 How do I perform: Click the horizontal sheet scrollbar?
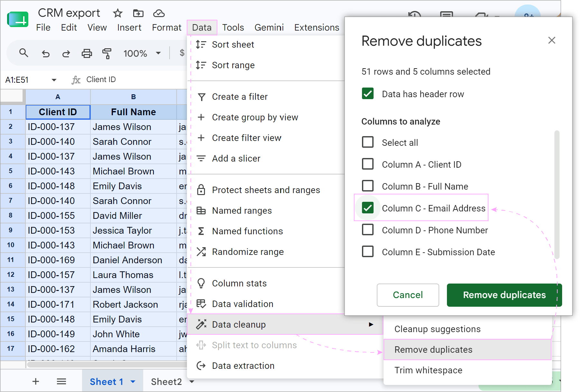click(107, 365)
